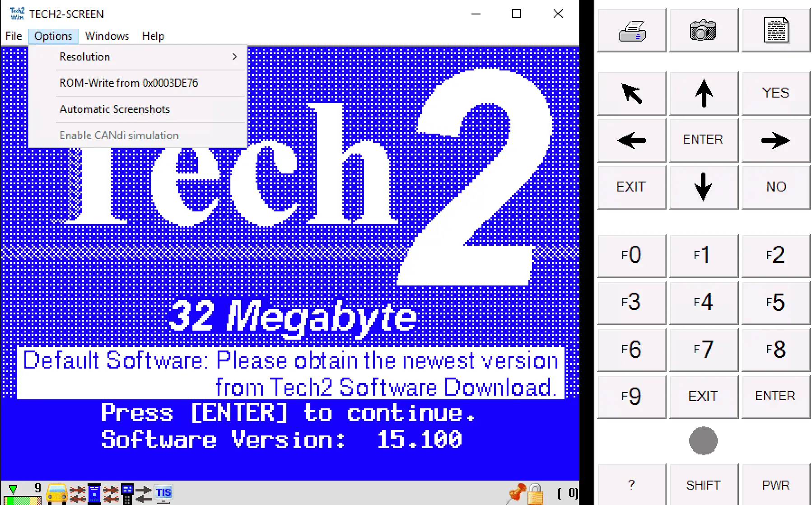812x505 pixels.
Task: Click the F5 function key
Action: (776, 303)
